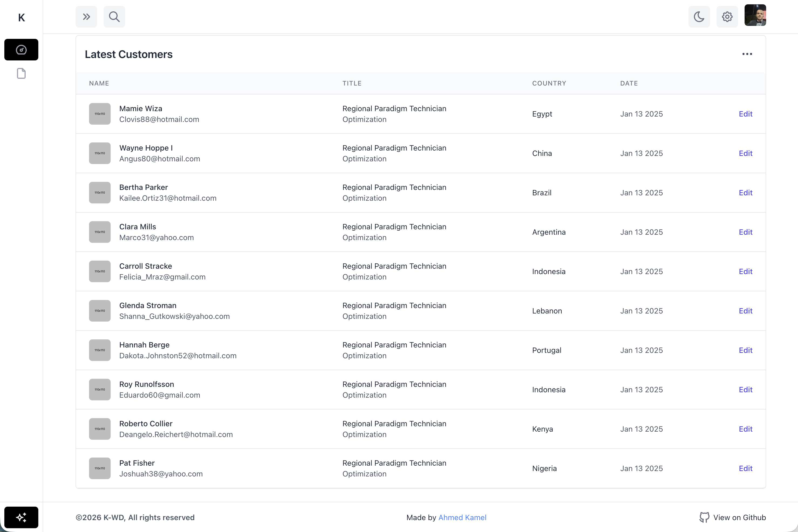Screen dimensions: 798x532
Task: Click Roy Runolfsson's avatar placeholder
Action: (x=100, y=390)
